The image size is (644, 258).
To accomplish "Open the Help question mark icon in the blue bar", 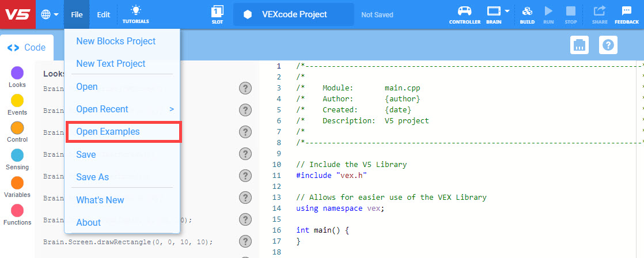I will pyautogui.click(x=608, y=45).
